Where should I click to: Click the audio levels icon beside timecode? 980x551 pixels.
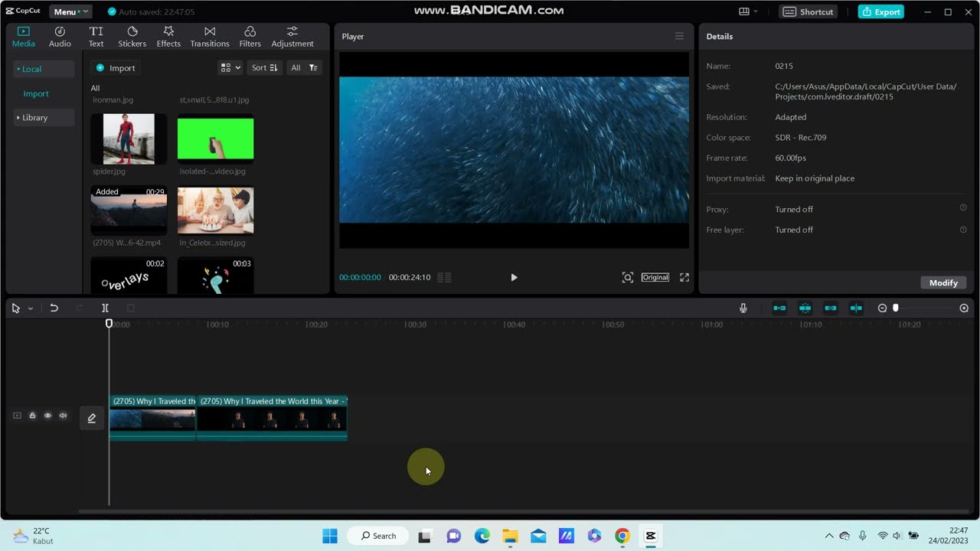click(x=444, y=278)
